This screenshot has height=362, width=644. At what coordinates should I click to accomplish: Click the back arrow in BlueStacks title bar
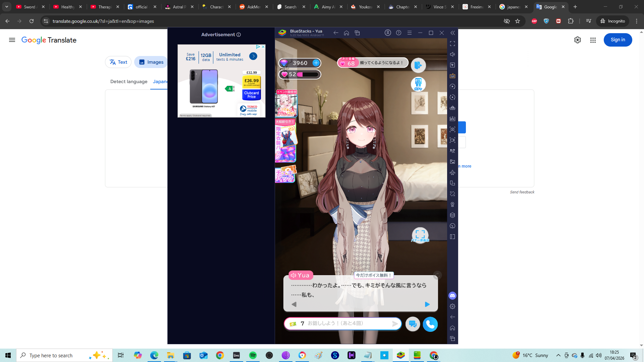[336, 33]
